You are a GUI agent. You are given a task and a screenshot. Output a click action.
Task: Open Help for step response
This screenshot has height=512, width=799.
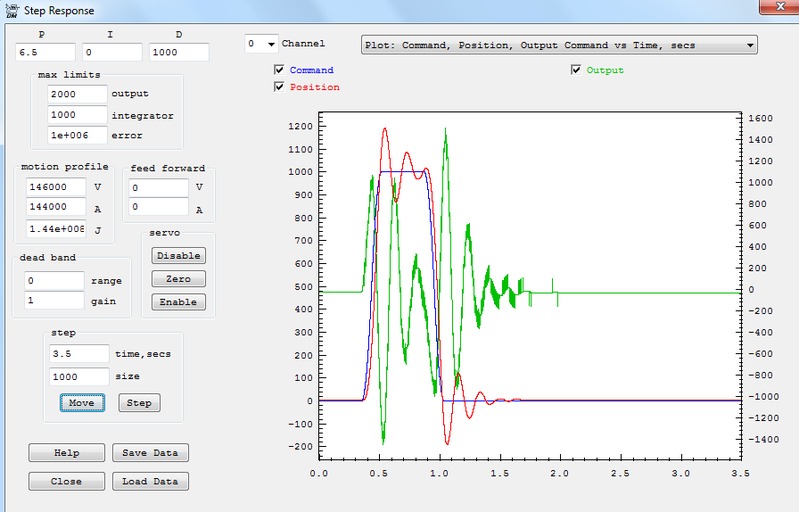coord(66,453)
